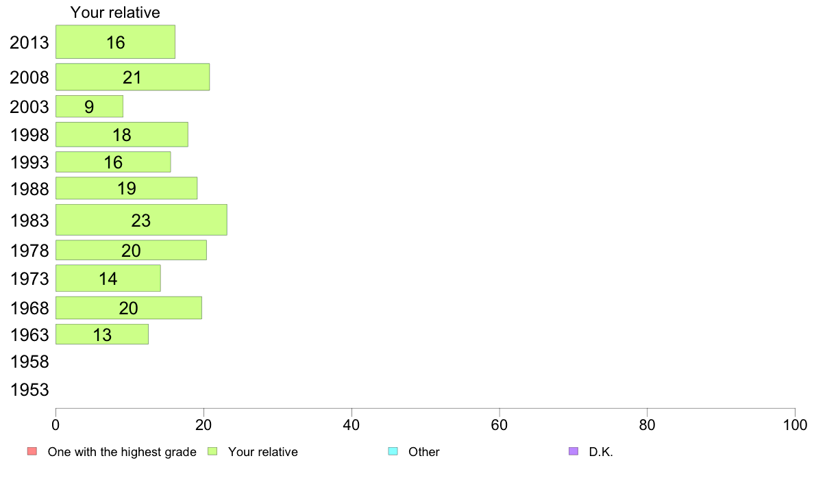Click the purple 'D.K.' legend swatch
This screenshot has width=814, height=504.
coord(573,451)
